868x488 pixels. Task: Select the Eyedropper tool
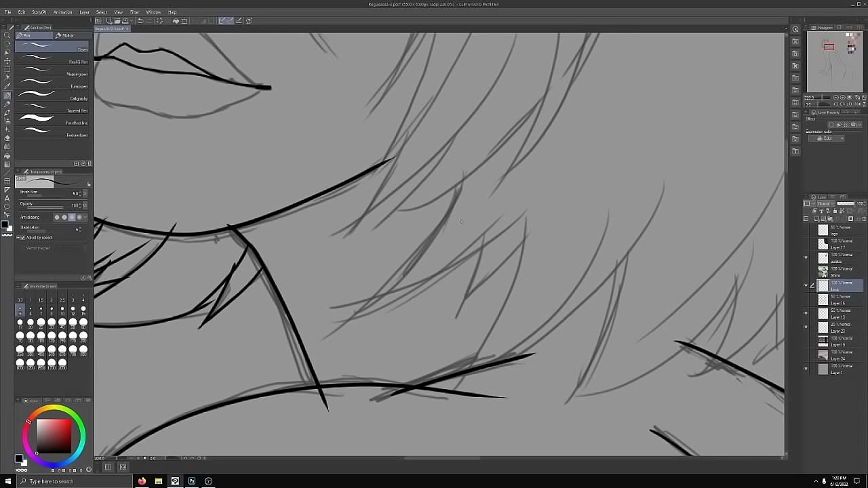tap(7, 86)
